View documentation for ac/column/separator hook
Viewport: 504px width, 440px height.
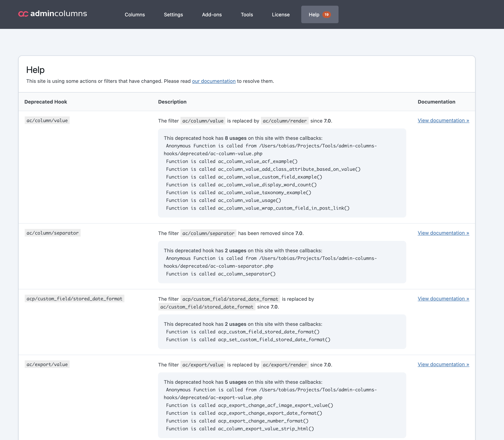click(x=443, y=233)
